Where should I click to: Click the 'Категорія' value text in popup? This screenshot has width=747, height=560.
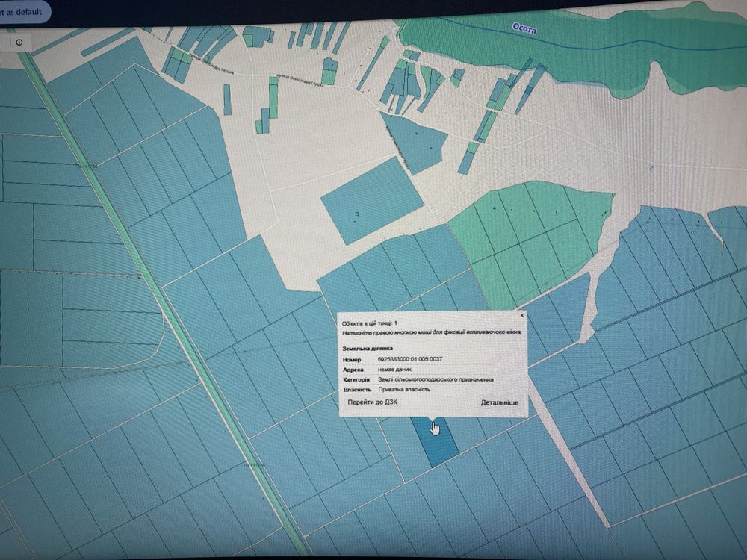pos(436,379)
